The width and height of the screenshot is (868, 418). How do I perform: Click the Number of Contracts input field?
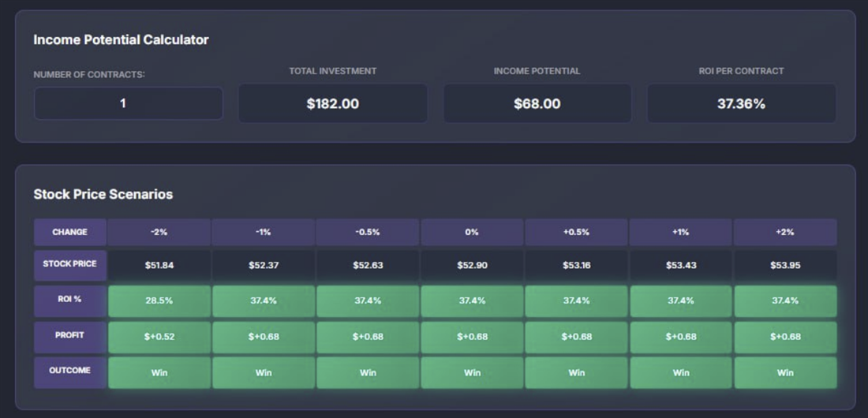pyautogui.click(x=128, y=103)
